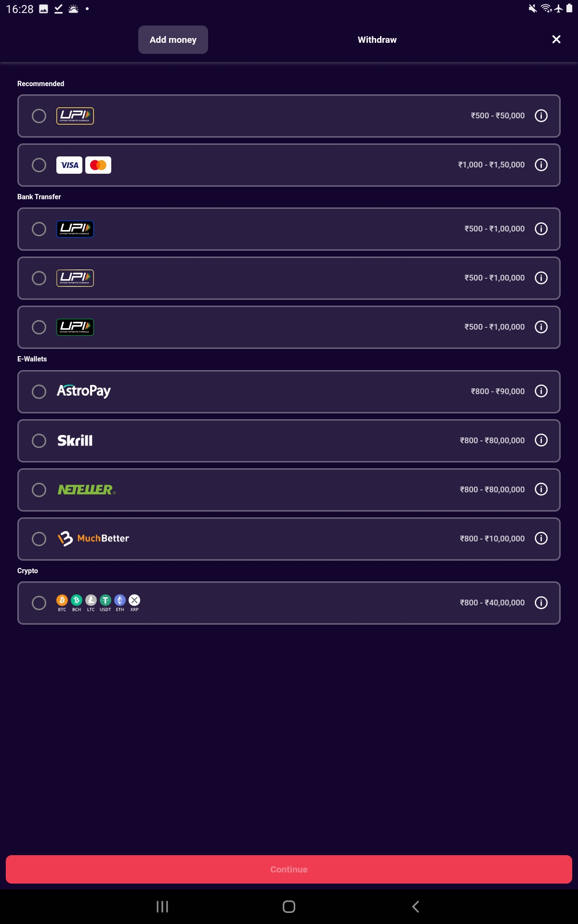Image resolution: width=578 pixels, height=924 pixels.
Task: Click the XRP crypto icon
Action: pos(134,600)
